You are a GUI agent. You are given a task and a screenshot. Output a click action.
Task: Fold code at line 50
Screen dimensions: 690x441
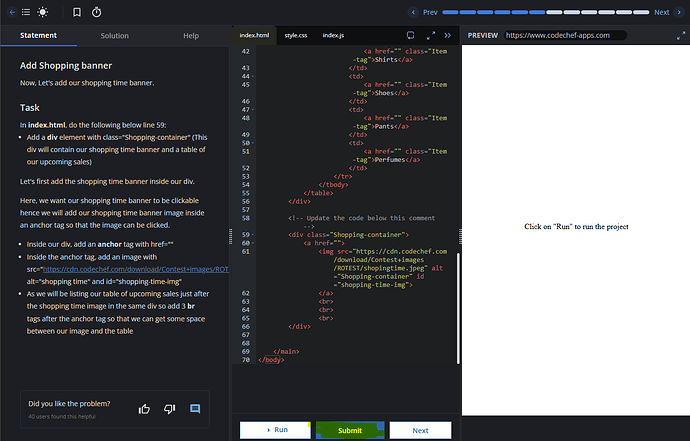(253, 143)
